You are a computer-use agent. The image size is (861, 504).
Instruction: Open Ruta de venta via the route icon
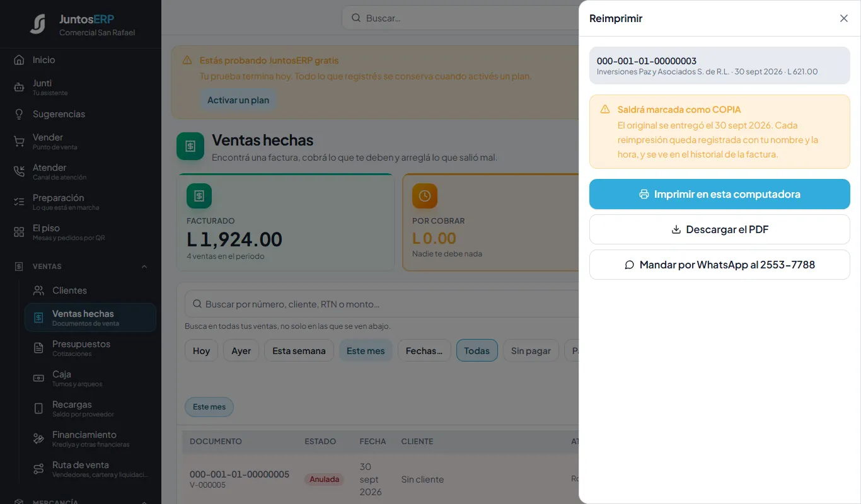pos(38,469)
